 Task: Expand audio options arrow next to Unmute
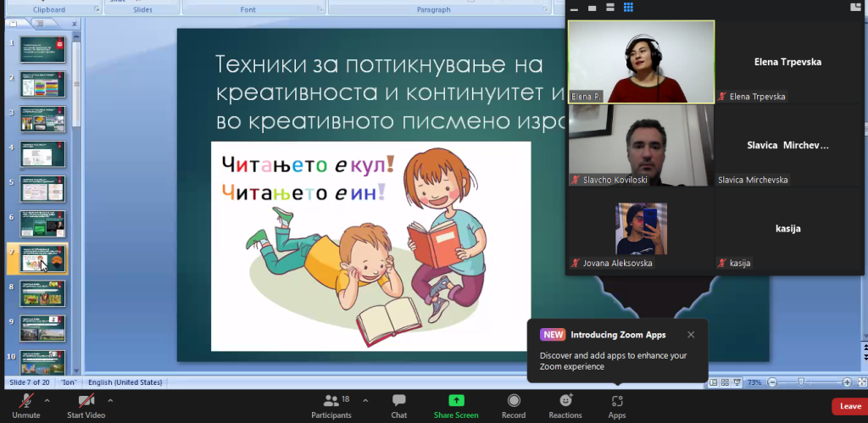47,399
